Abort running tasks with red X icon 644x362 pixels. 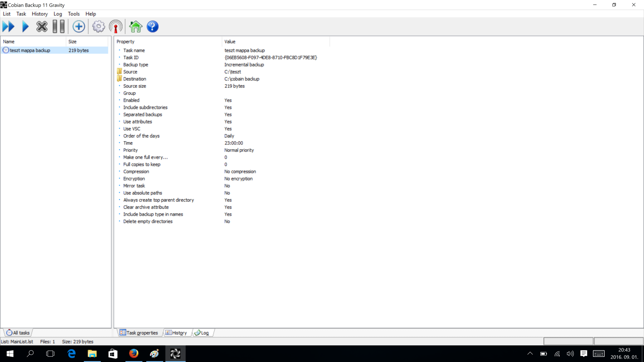42,26
